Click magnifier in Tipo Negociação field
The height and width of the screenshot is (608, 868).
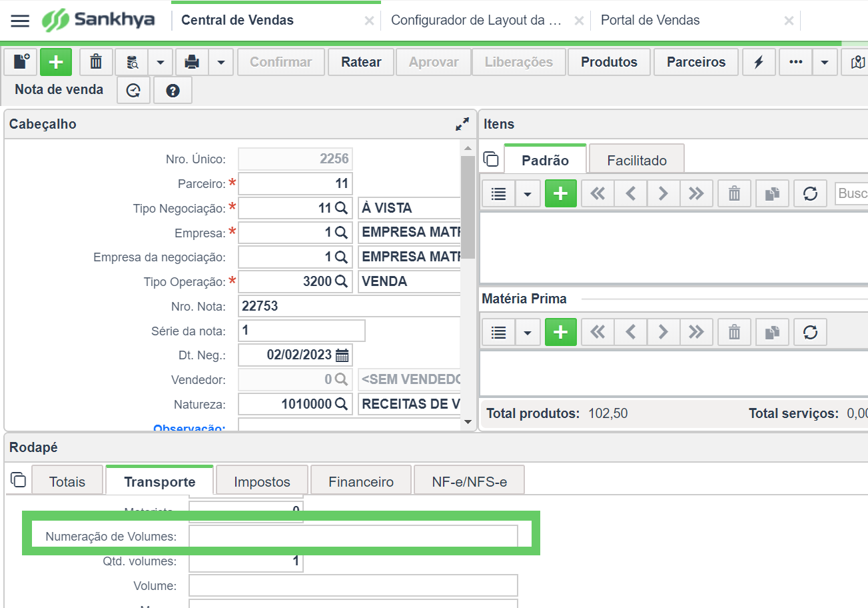[341, 208]
